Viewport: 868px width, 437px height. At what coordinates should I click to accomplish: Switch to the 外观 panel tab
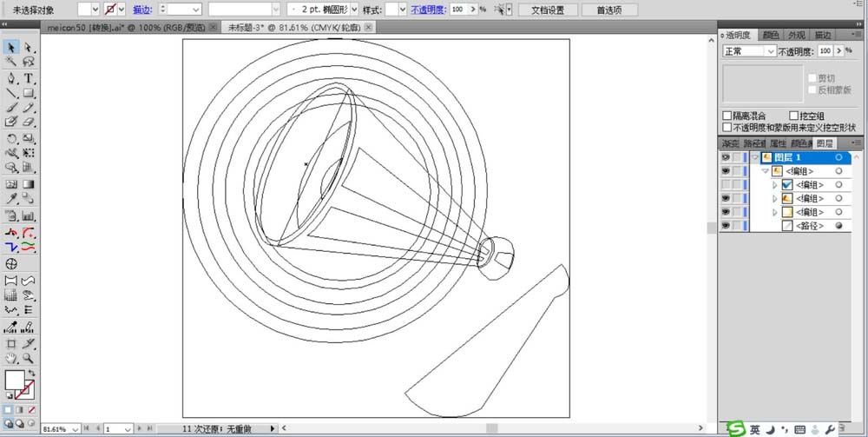pos(797,35)
